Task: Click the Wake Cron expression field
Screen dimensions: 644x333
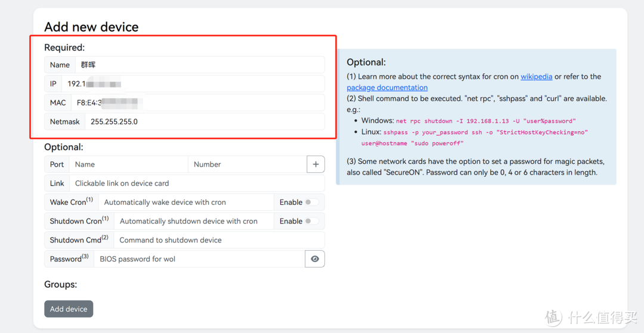Action: (x=186, y=202)
